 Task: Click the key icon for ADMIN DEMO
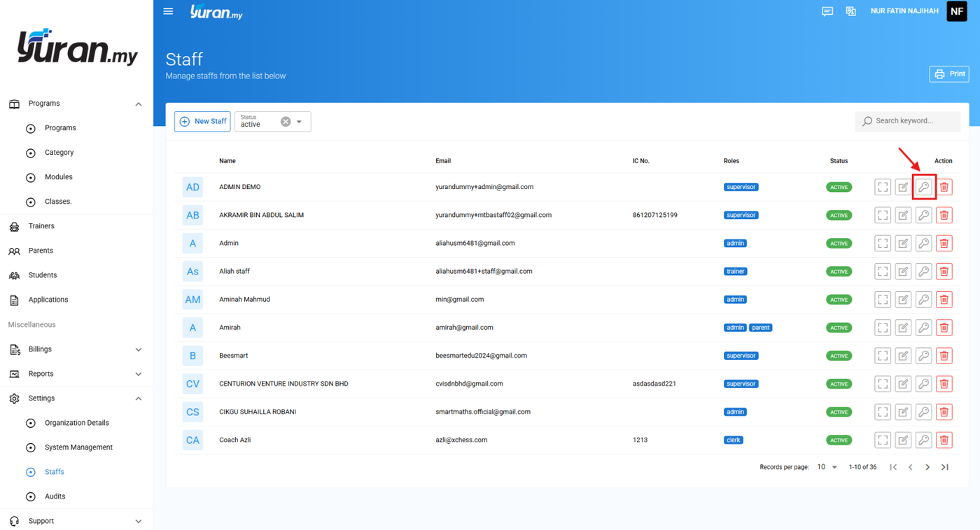[924, 187]
